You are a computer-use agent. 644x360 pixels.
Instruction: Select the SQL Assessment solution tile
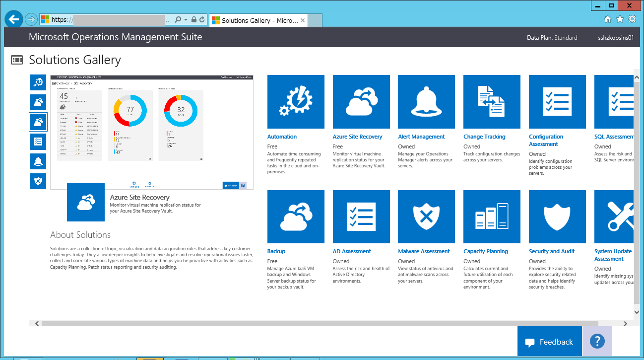pyautogui.click(x=614, y=102)
